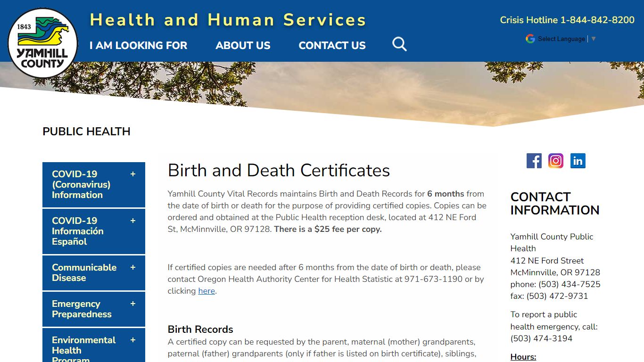Open the I AM LOOKING FOR menu
The image size is (644, 362).
pos(138,45)
